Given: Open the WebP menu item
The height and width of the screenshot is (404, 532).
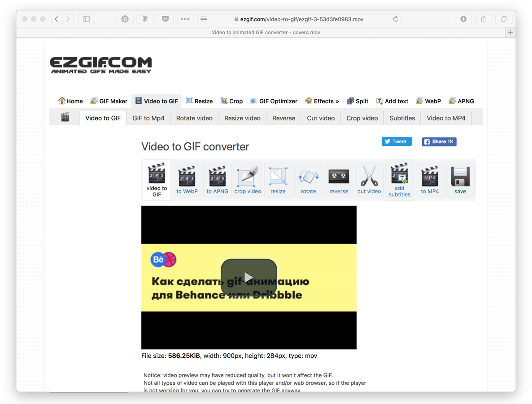Looking at the screenshot, I should 428,101.
